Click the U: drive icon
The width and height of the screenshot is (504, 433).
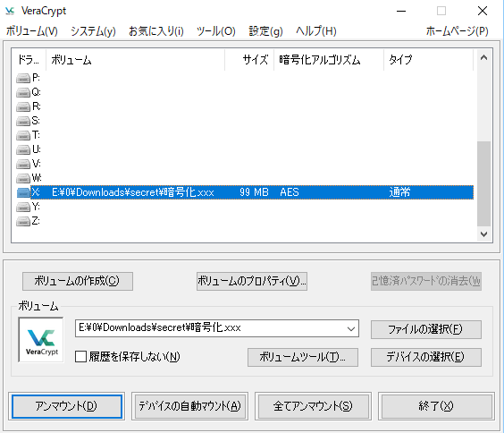pos(23,149)
